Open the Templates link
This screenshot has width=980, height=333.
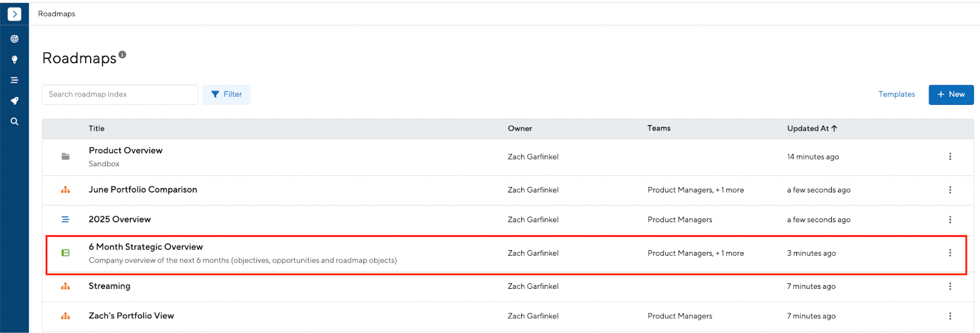tap(897, 94)
